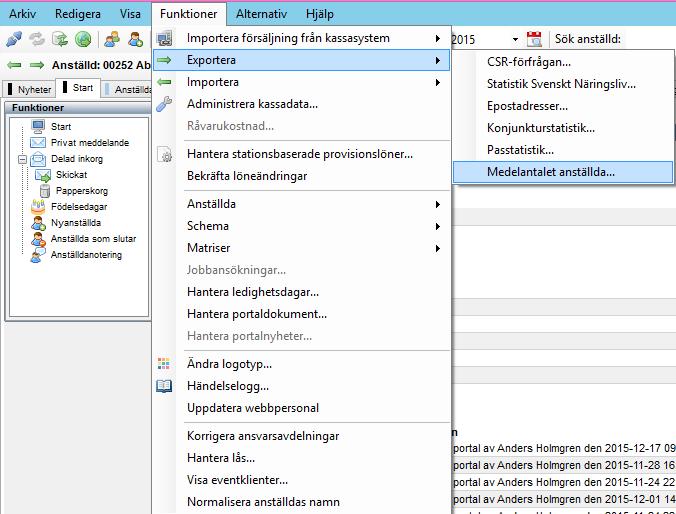Click the add employee toolbar icon

[x=135, y=39]
